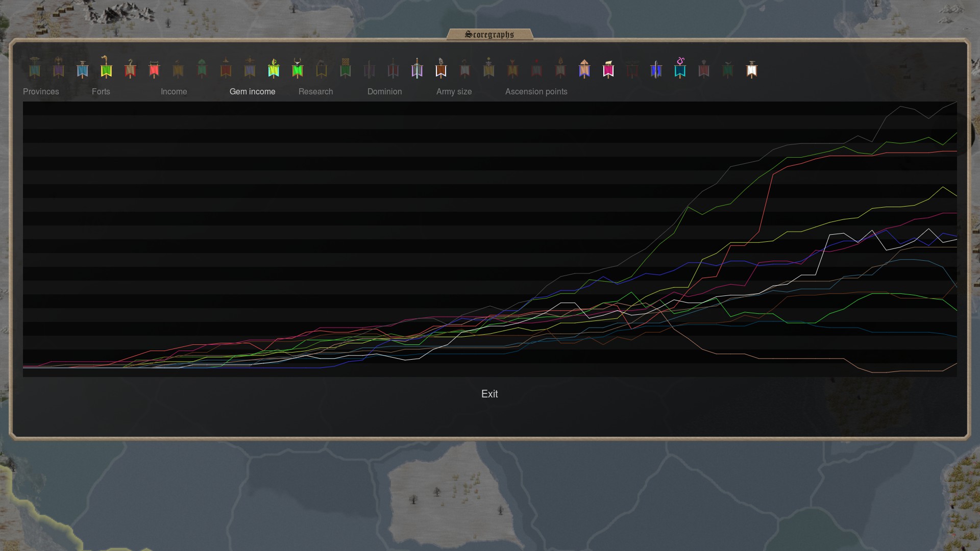Toggle the dim dark-red banner with hat top
Viewport: 980px width, 551px height.
[x=226, y=67]
